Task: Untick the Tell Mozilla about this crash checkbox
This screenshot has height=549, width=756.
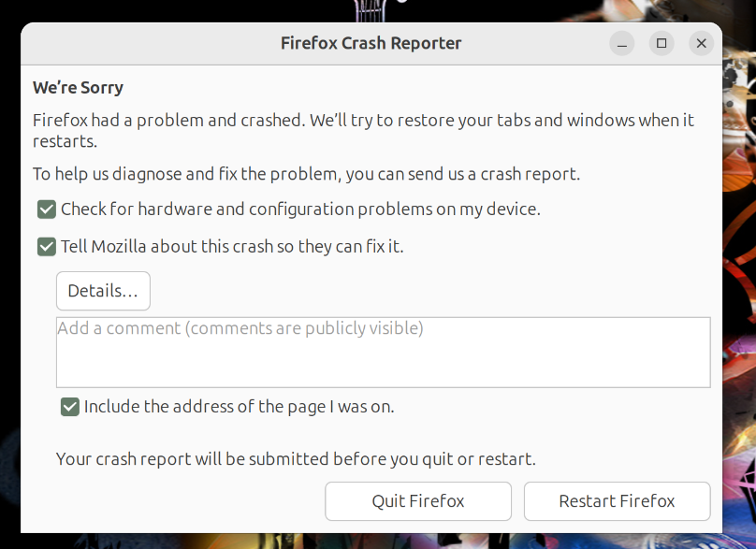Action: point(47,247)
